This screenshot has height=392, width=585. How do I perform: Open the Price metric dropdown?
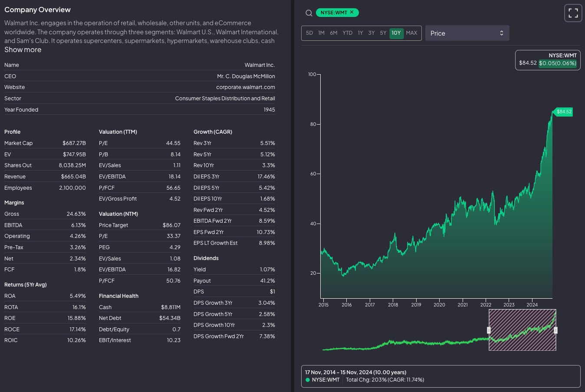pos(467,33)
